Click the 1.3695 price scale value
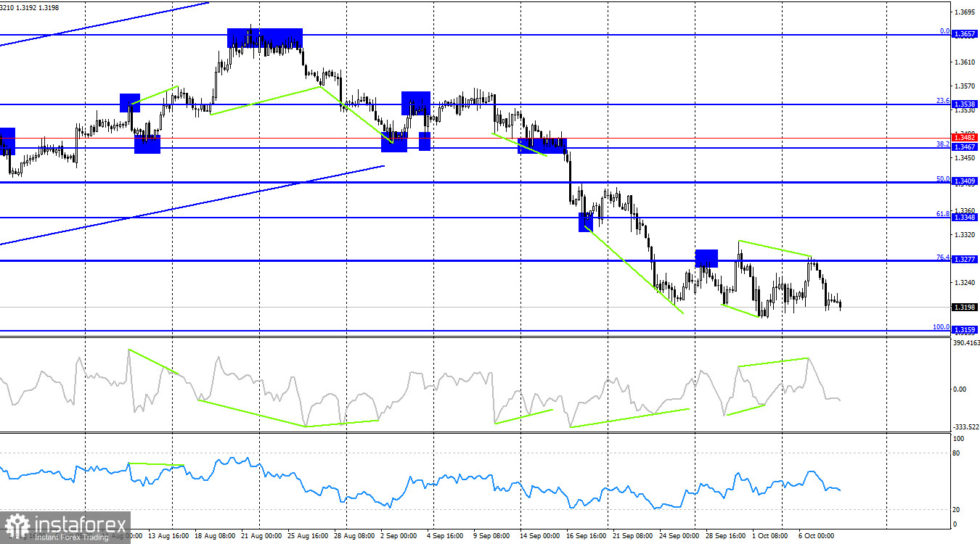 click(x=965, y=12)
